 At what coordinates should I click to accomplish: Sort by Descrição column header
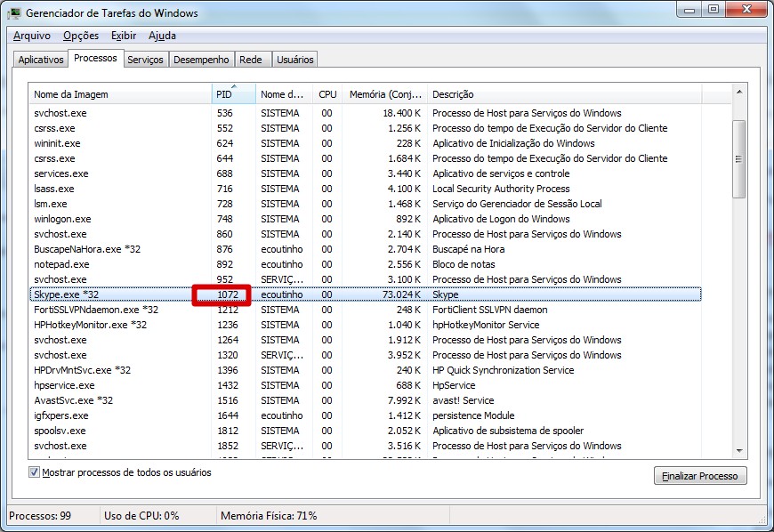coord(564,93)
